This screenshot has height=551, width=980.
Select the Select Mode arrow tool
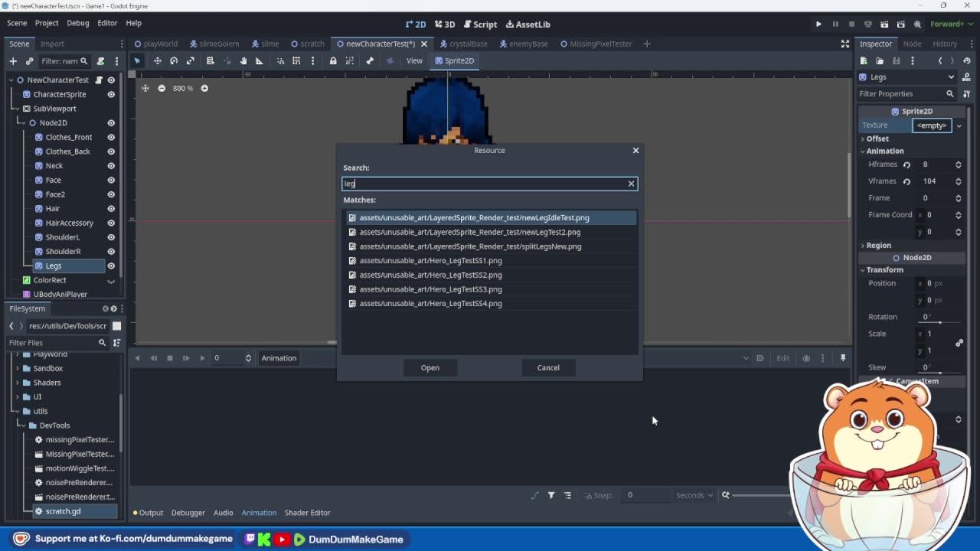pos(138,60)
